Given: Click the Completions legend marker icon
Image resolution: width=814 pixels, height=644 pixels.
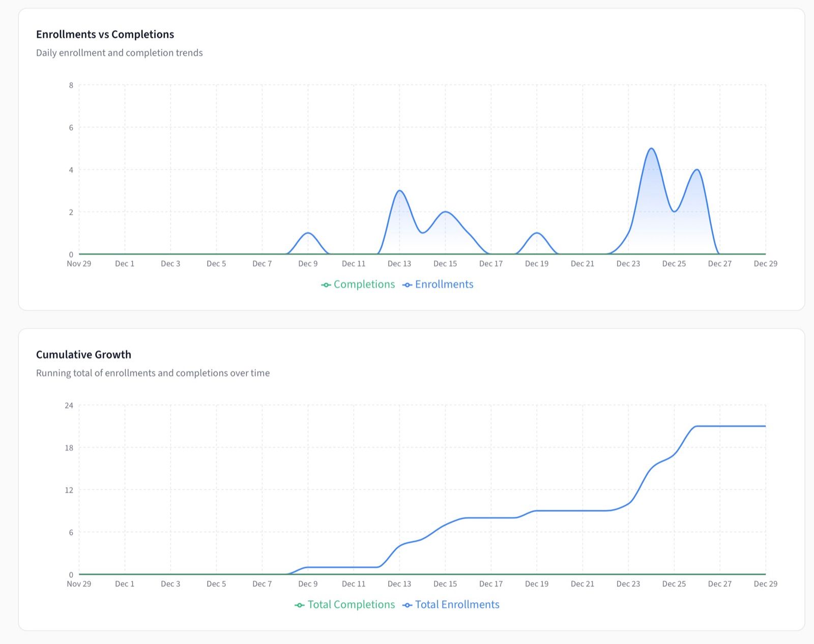Looking at the screenshot, I should (x=326, y=284).
